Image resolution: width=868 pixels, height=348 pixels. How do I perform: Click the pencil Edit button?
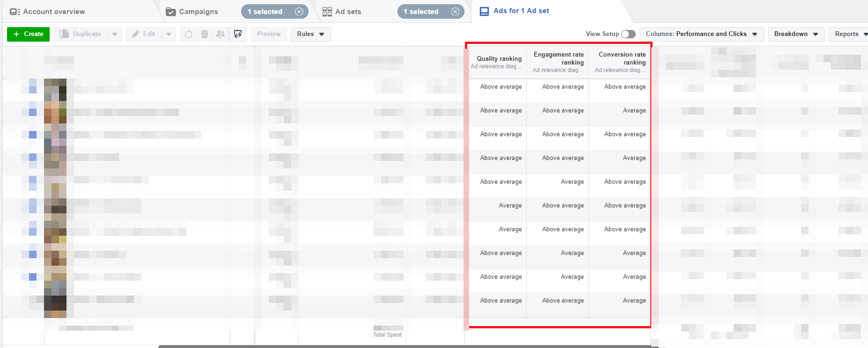(143, 34)
